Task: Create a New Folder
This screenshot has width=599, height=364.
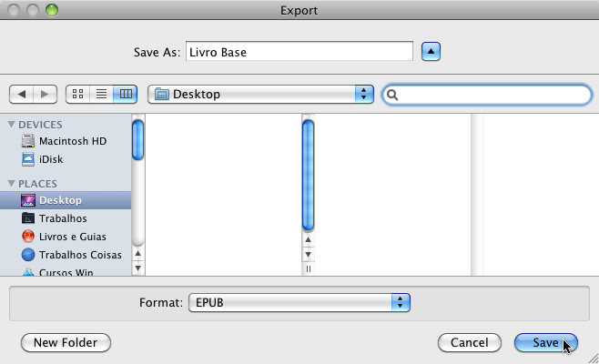Action: [66, 342]
